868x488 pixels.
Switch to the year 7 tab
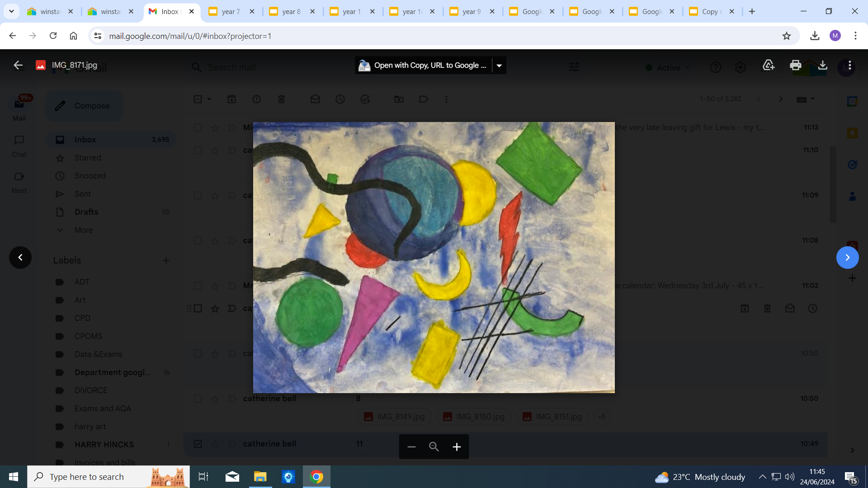(231, 11)
